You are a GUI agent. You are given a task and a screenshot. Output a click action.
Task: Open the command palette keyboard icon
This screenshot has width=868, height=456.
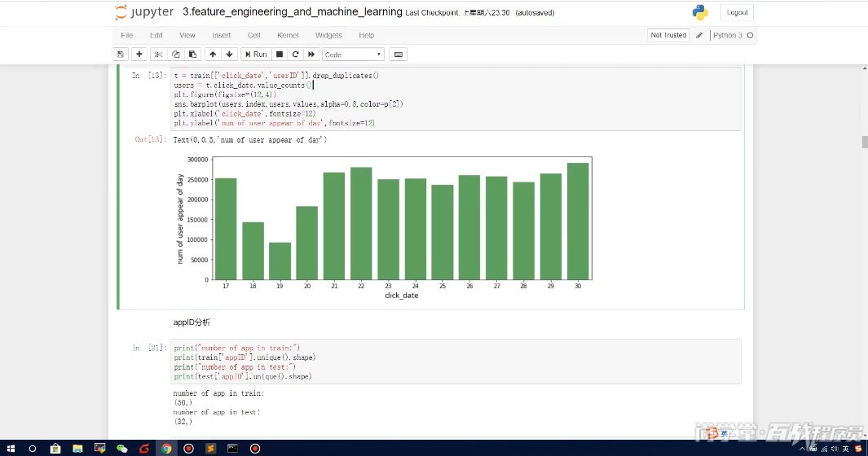coord(398,55)
